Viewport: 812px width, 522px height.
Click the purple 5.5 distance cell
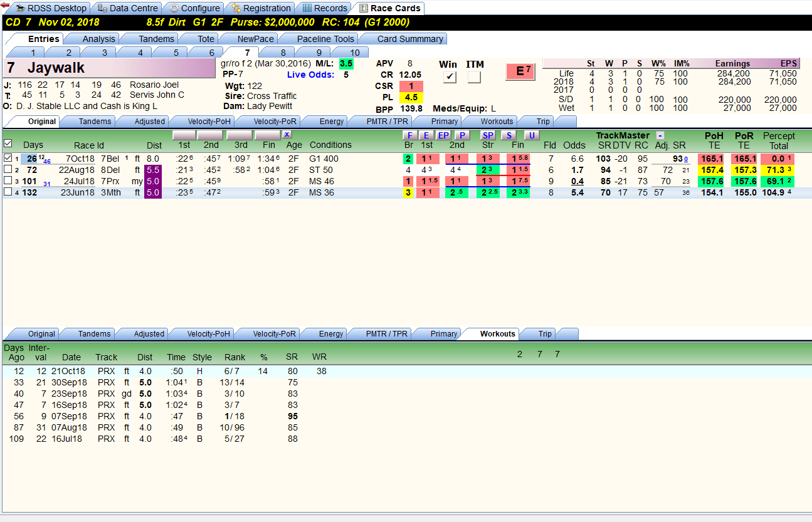pyautogui.click(x=154, y=170)
